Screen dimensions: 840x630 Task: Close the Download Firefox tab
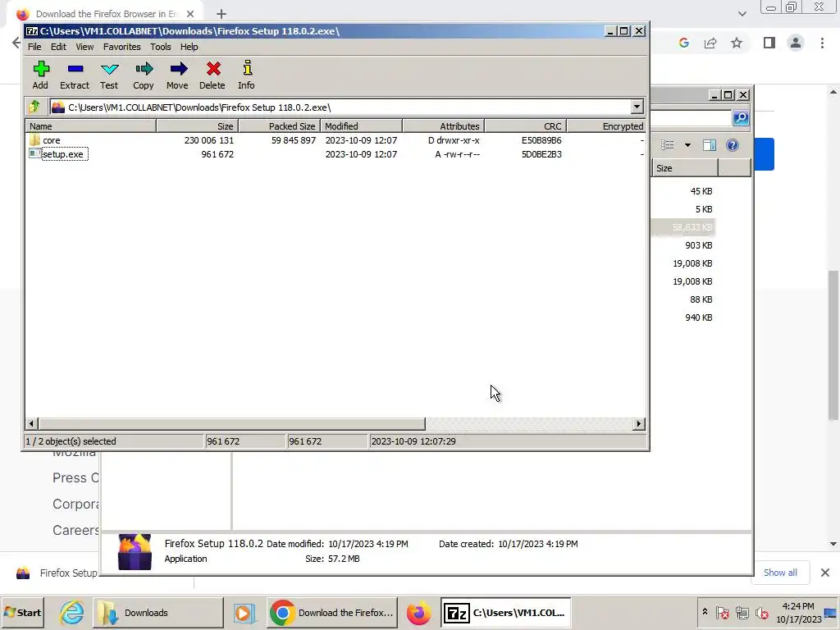point(190,14)
